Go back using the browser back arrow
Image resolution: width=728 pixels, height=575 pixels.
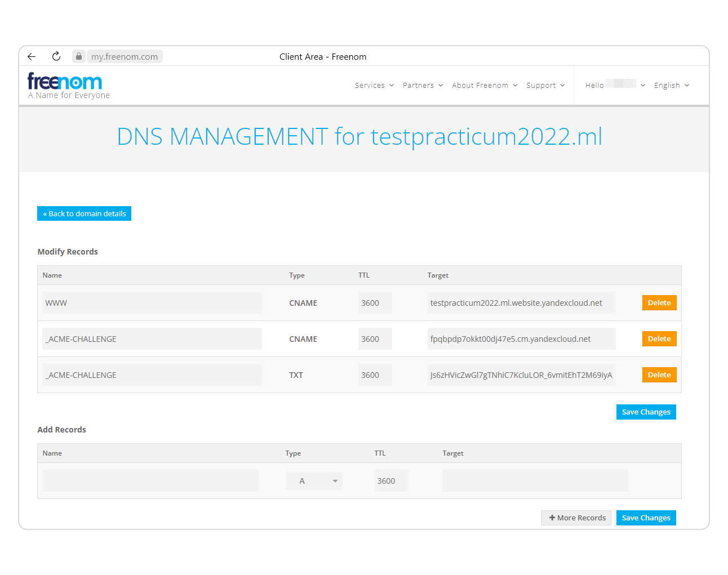(x=32, y=56)
